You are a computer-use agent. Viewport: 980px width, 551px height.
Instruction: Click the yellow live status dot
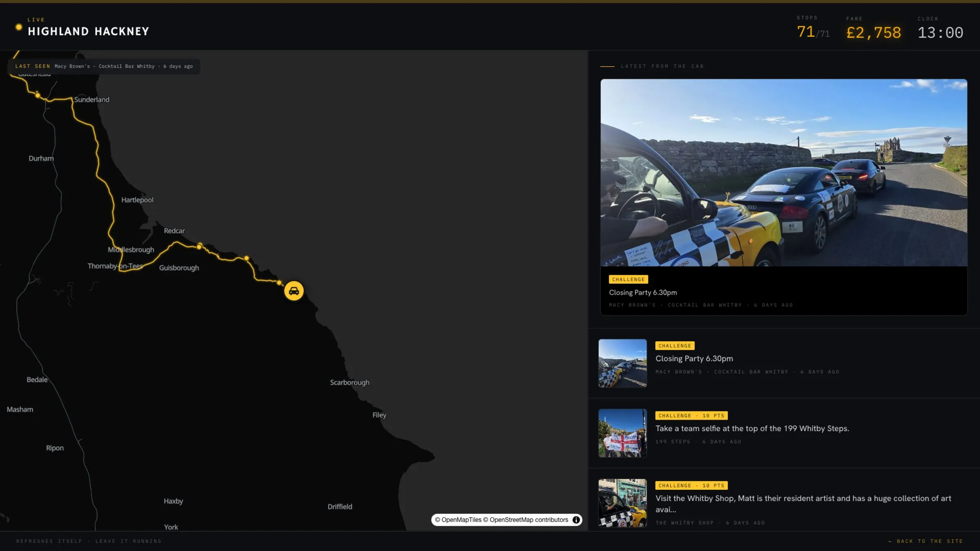tap(18, 27)
